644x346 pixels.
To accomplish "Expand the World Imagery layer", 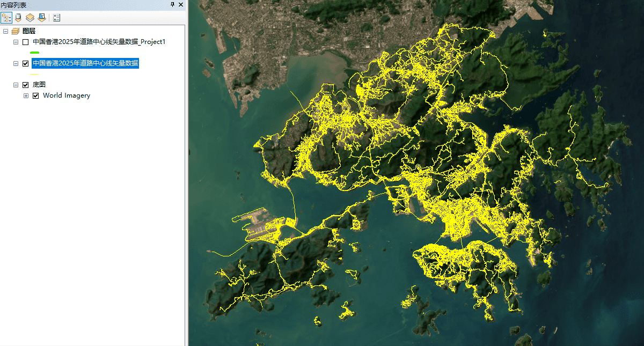I will (x=26, y=95).
